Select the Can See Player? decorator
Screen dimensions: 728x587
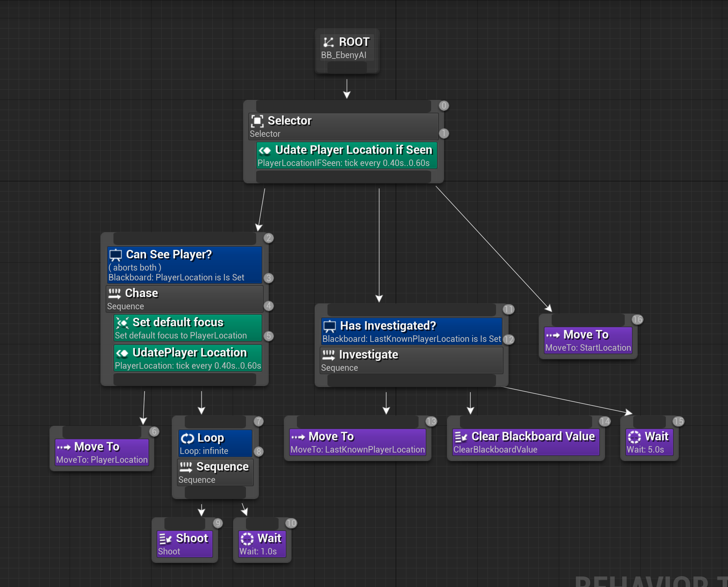[185, 265]
